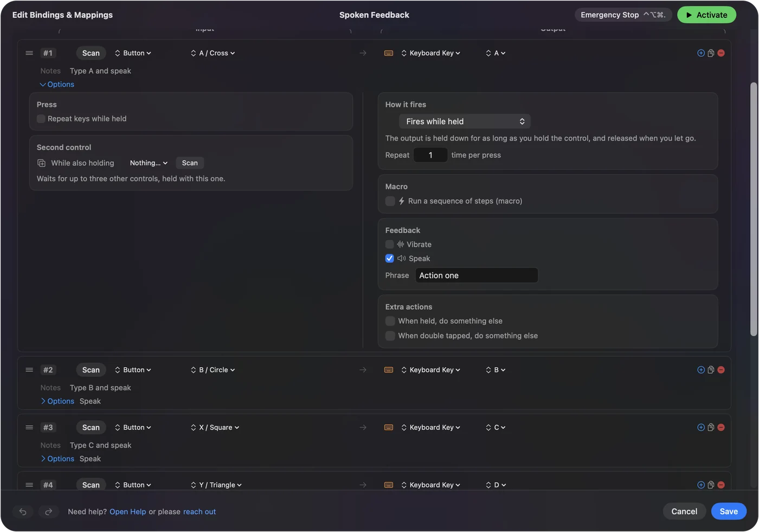Viewport: 759px width, 532px height.
Task: Open the Nothing... second control dropdown
Action: (x=149, y=163)
